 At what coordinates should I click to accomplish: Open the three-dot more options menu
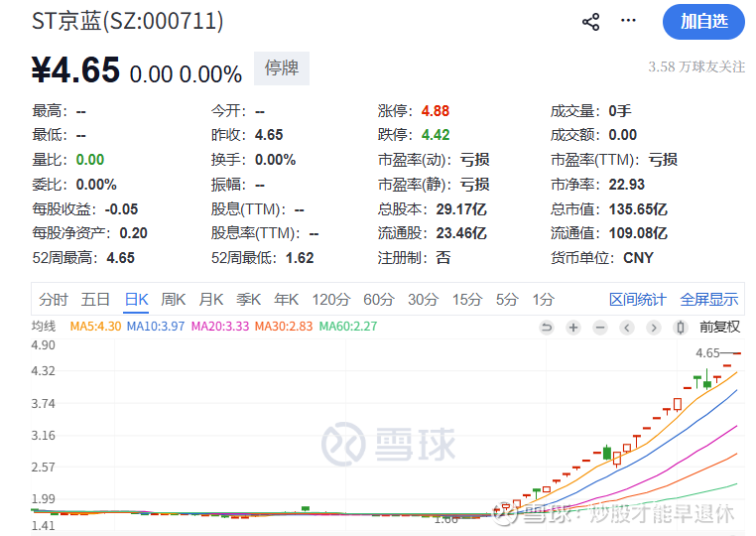point(628,20)
